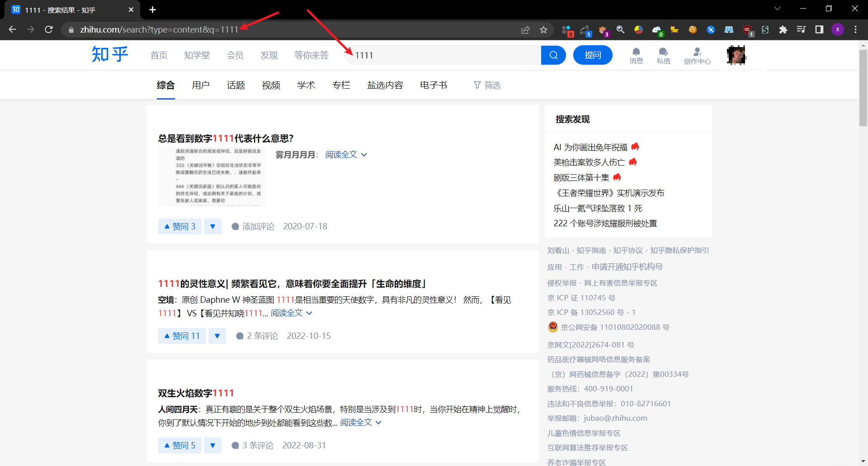Open the first result's preview thumbnail

(x=212, y=176)
